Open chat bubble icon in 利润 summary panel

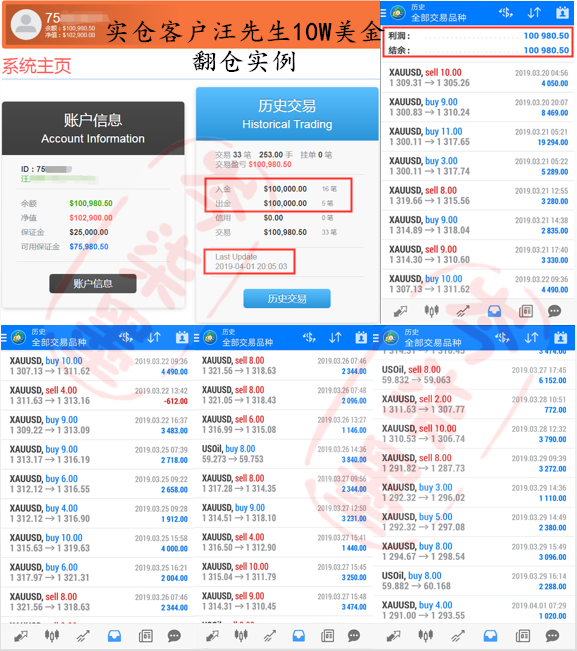[554, 311]
